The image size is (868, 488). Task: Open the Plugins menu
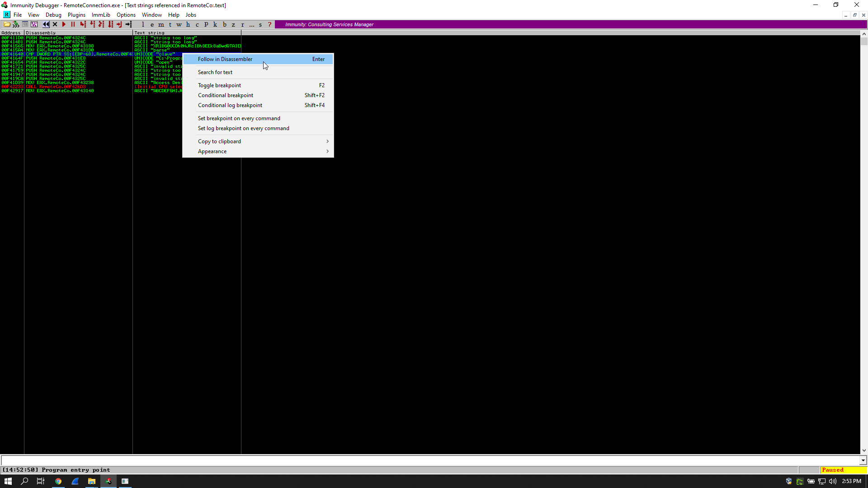point(76,15)
